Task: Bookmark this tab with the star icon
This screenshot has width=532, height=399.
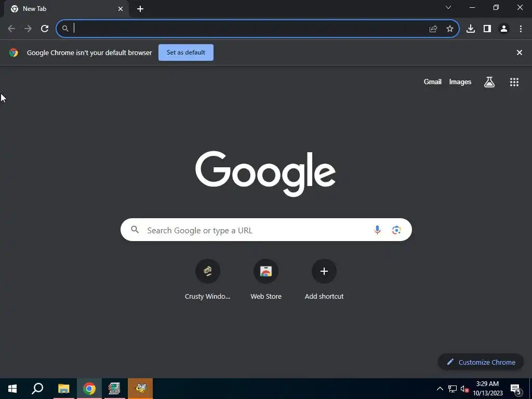Action: [450, 29]
